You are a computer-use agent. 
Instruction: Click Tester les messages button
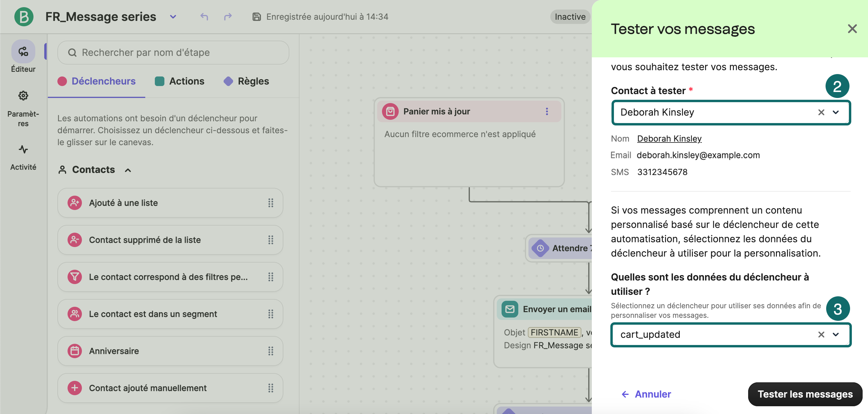[805, 395]
